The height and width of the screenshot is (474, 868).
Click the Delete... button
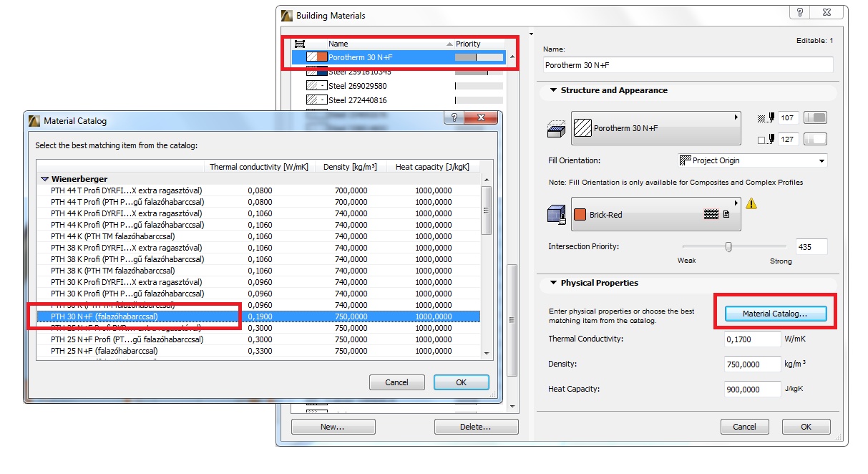point(477,427)
